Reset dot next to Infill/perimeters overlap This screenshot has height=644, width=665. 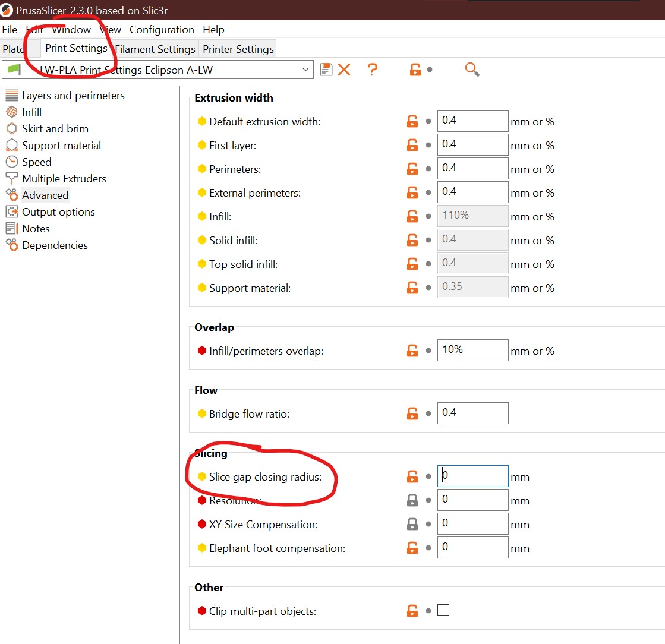pyautogui.click(x=428, y=351)
